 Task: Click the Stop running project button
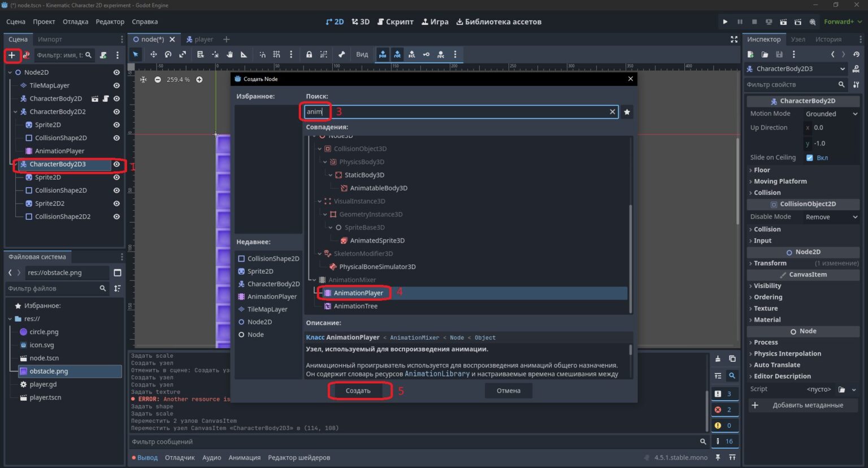pyautogui.click(x=754, y=21)
